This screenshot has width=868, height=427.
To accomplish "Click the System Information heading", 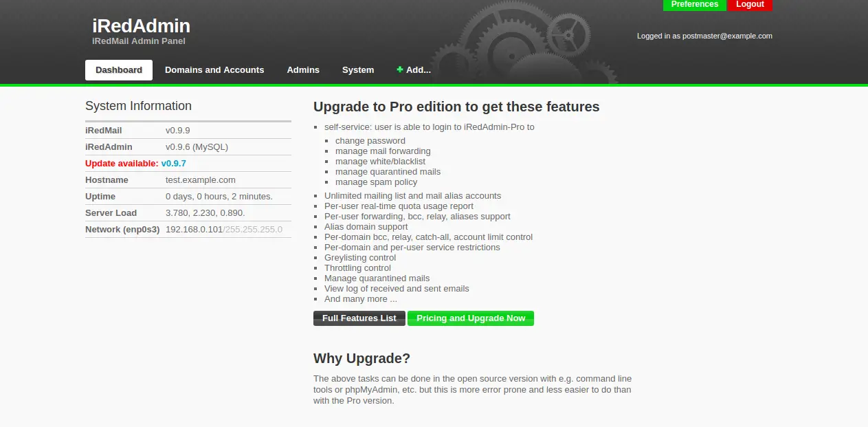I will pyautogui.click(x=138, y=106).
